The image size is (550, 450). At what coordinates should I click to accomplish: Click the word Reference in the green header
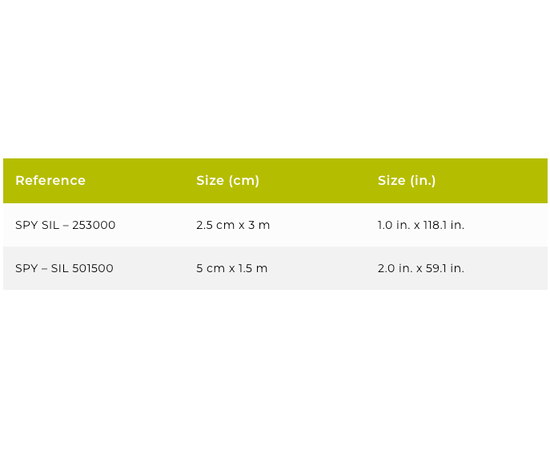click(x=51, y=181)
